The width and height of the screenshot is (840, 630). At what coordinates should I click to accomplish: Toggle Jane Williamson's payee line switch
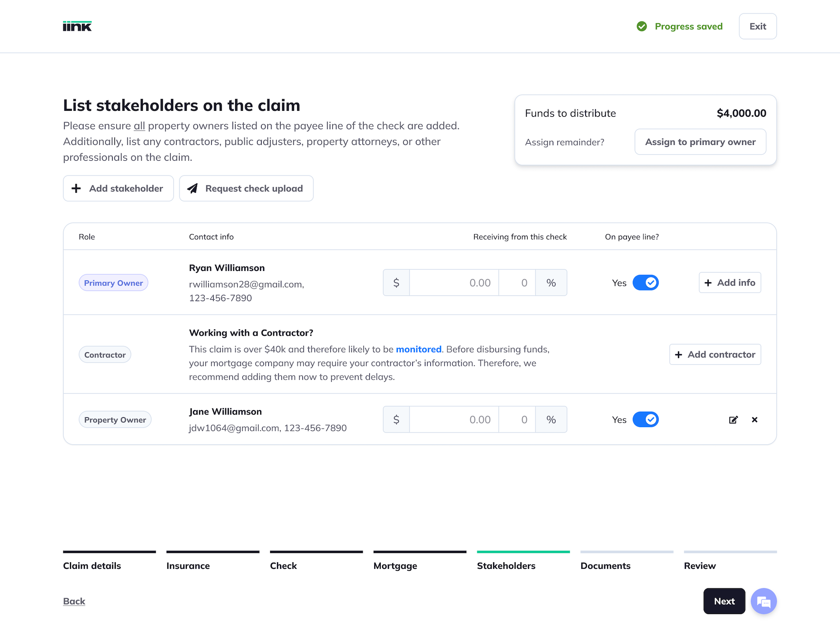click(x=645, y=420)
